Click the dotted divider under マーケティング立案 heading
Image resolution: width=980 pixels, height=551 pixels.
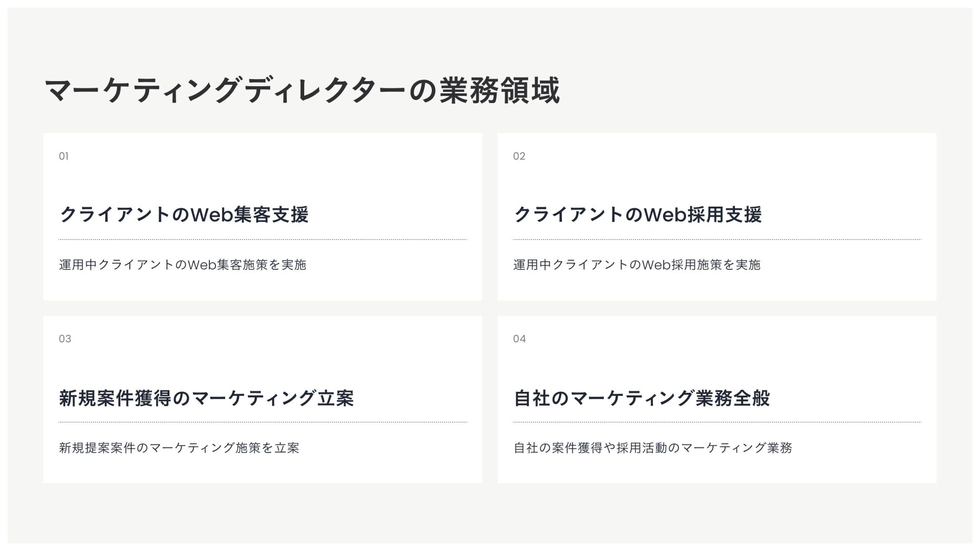pos(263,422)
